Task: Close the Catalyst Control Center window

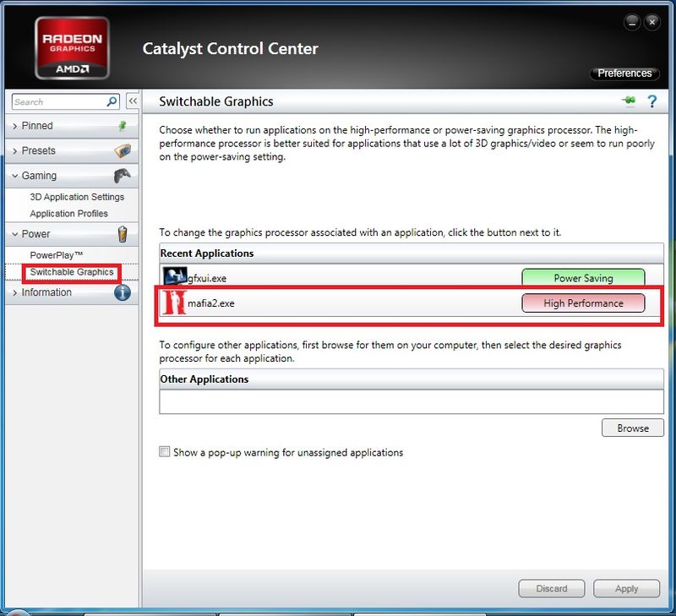Action: tap(652, 22)
